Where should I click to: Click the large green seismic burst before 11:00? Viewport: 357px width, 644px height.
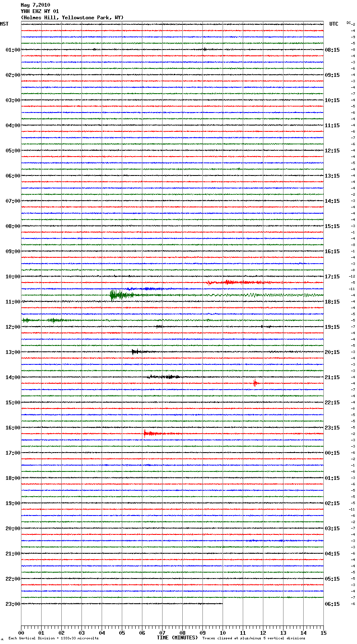pyautogui.click(x=122, y=295)
